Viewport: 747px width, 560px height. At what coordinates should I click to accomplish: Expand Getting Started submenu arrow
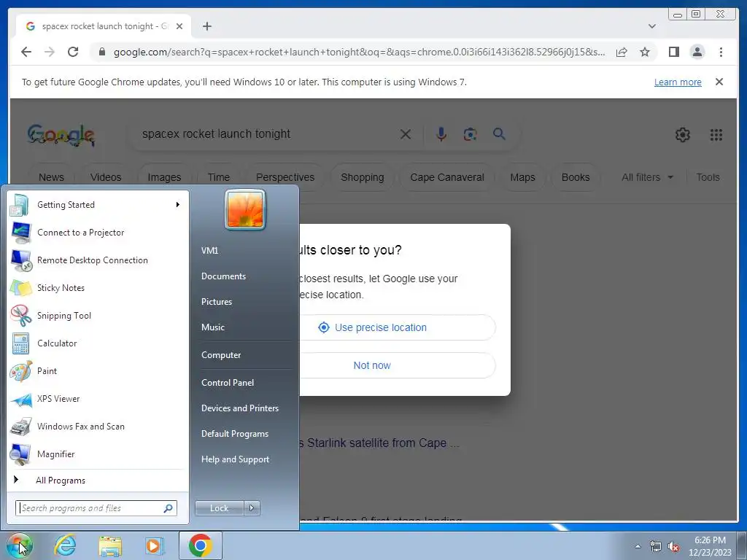178,205
